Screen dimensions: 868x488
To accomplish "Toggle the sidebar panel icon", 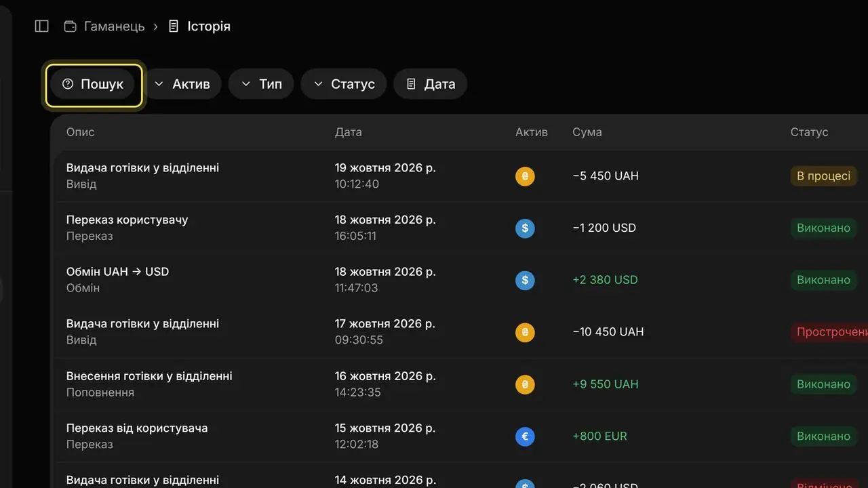I will coord(42,26).
